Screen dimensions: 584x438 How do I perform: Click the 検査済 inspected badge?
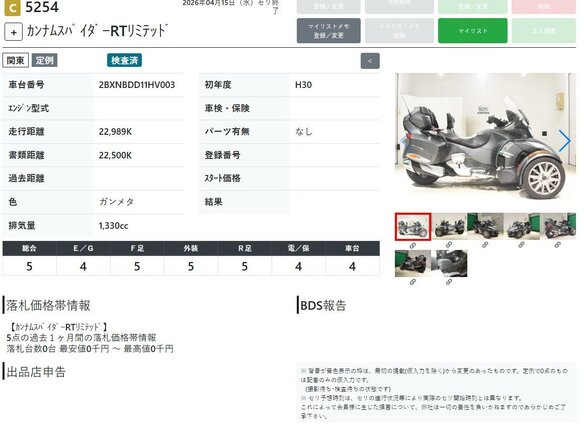(x=124, y=60)
